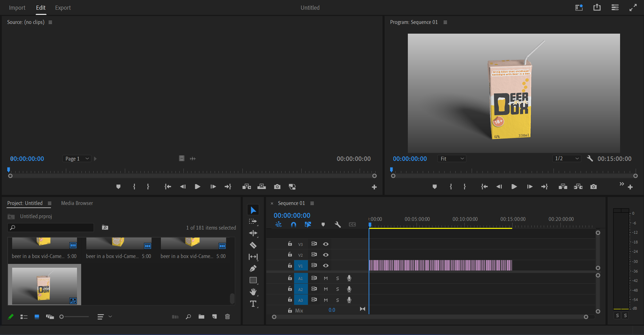Screen dimensions: 644x335
Task: Open the Media Browser tab
Action: 77,203
